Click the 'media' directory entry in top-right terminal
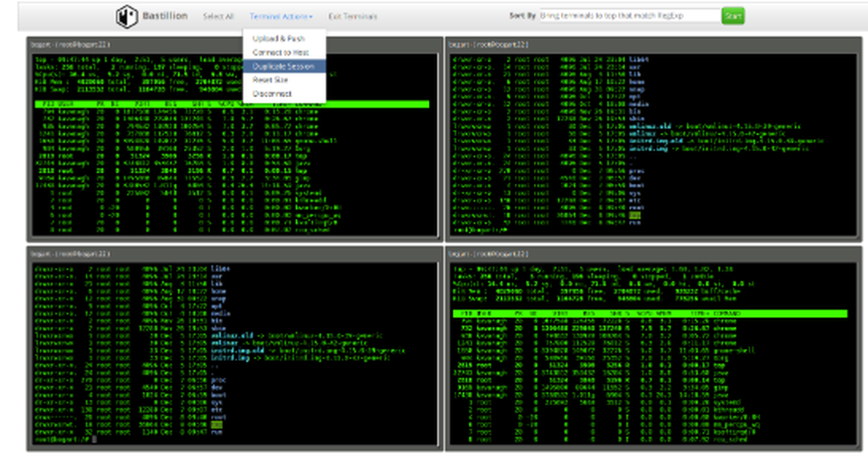This screenshot has height=470, width=868. [639, 104]
